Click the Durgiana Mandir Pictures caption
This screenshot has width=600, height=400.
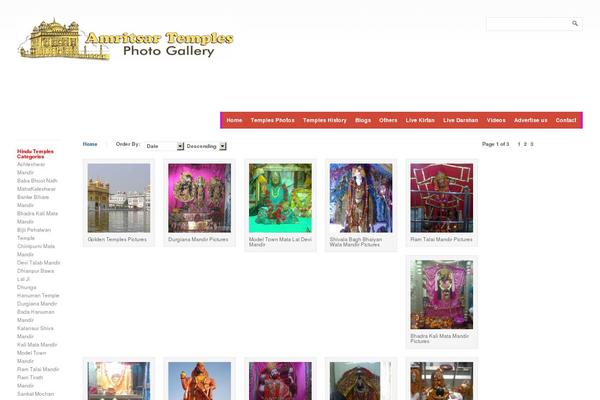pyautogui.click(x=198, y=239)
